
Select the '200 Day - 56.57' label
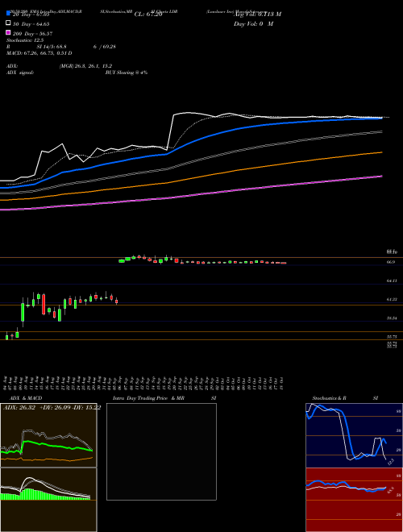click(32, 34)
